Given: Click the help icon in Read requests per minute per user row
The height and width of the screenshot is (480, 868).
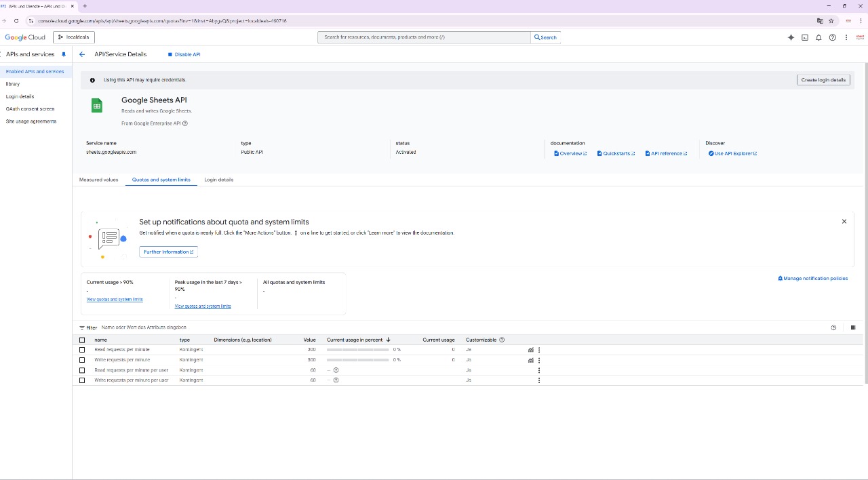Looking at the screenshot, I should point(336,370).
